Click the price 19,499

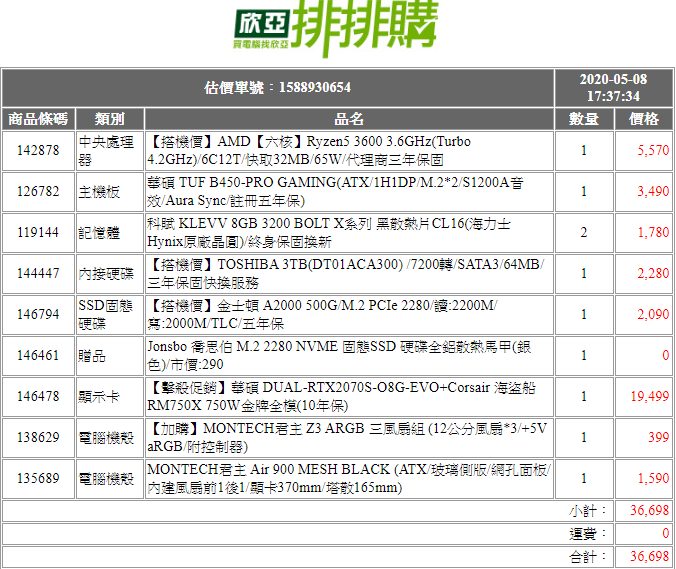tap(650, 397)
